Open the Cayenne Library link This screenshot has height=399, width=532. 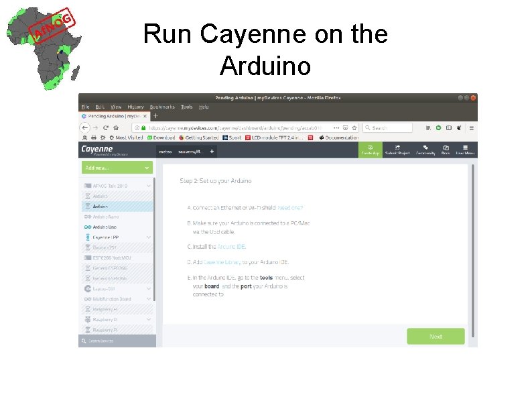click(x=222, y=262)
